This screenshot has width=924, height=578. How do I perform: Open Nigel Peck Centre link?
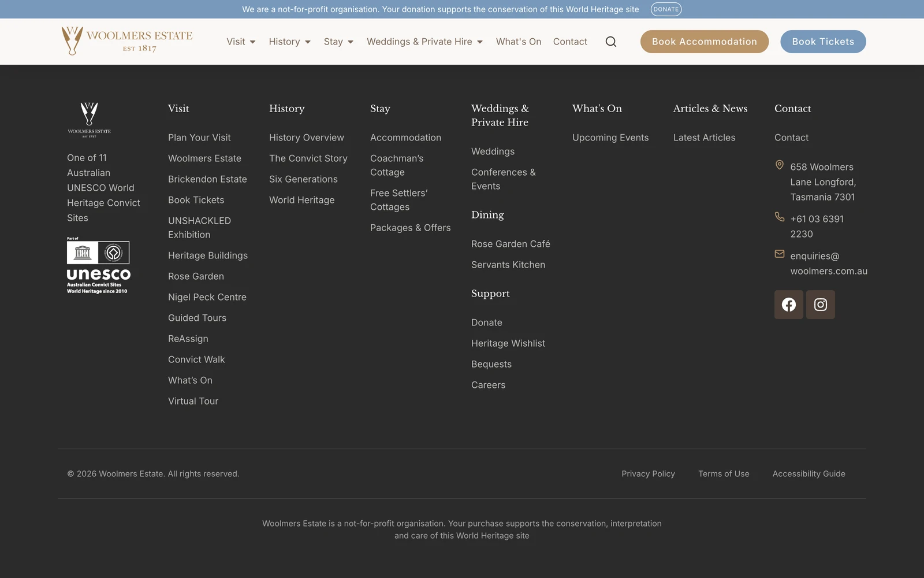click(207, 297)
